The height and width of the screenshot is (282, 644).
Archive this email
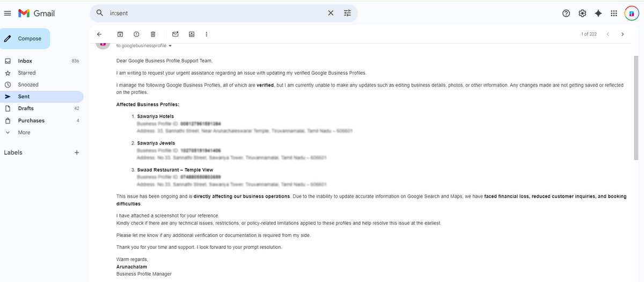pyautogui.click(x=120, y=34)
